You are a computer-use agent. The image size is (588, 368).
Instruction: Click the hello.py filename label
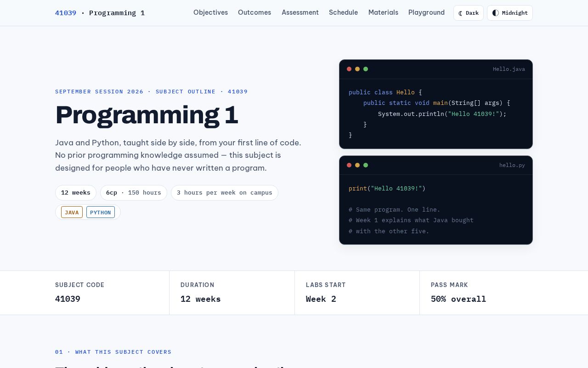tap(512, 165)
